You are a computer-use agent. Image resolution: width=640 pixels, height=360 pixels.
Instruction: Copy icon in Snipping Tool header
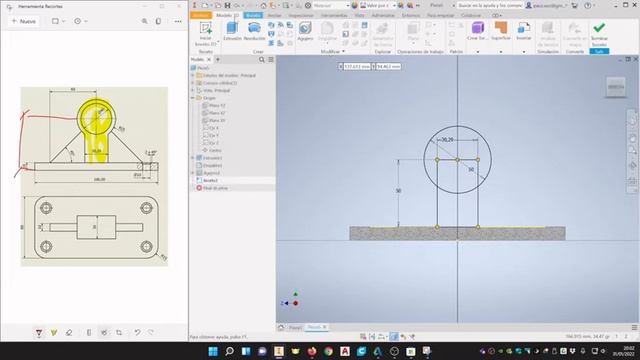[x=158, y=21]
